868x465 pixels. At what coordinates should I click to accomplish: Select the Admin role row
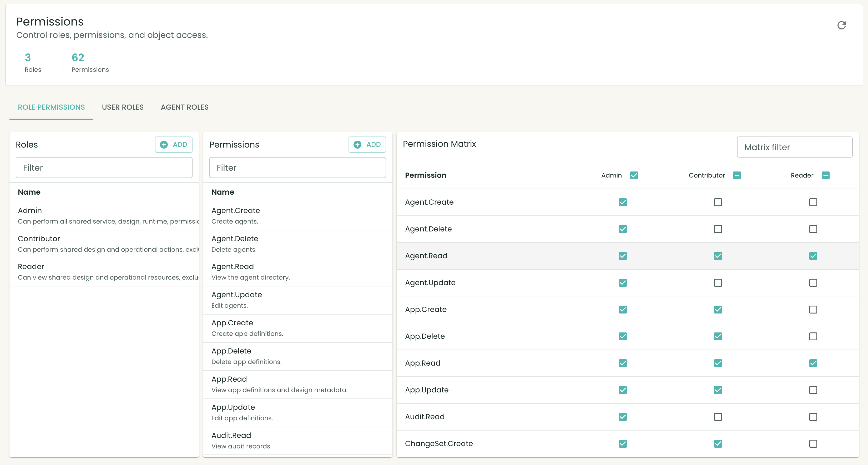pos(104,216)
